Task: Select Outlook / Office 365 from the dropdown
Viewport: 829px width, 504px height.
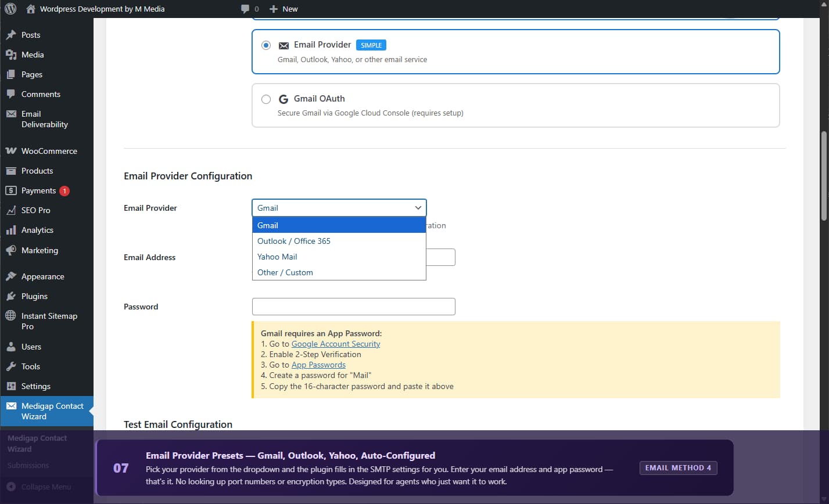Action: pyautogui.click(x=293, y=240)
